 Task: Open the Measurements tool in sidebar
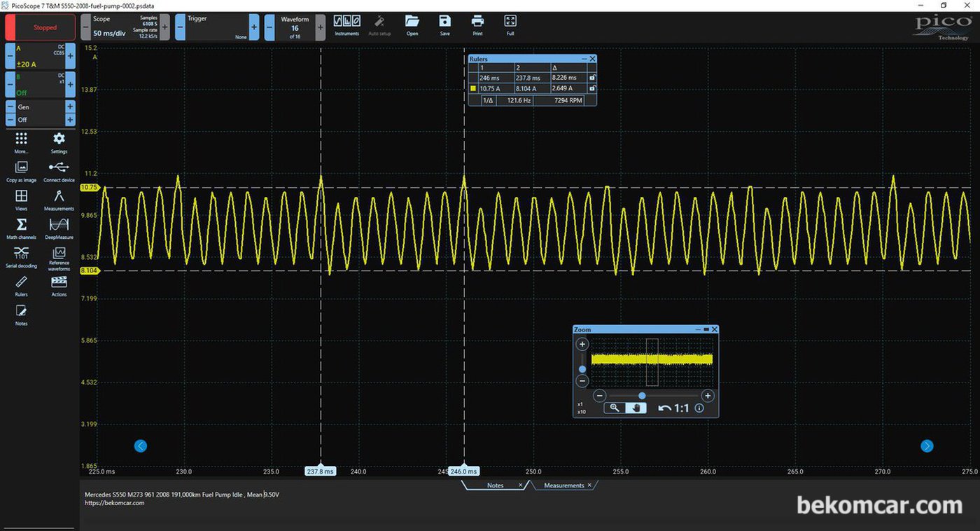click(x=59, y=200)
